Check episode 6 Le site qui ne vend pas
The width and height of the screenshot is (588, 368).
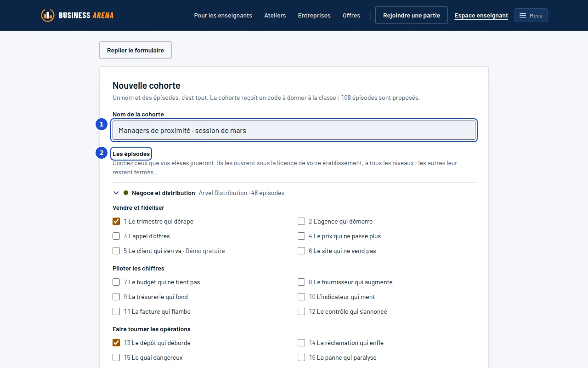301,251
